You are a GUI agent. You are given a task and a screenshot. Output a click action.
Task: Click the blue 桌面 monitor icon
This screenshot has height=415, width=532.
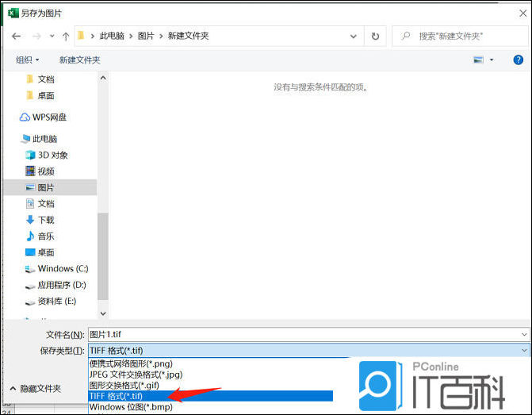30,252
